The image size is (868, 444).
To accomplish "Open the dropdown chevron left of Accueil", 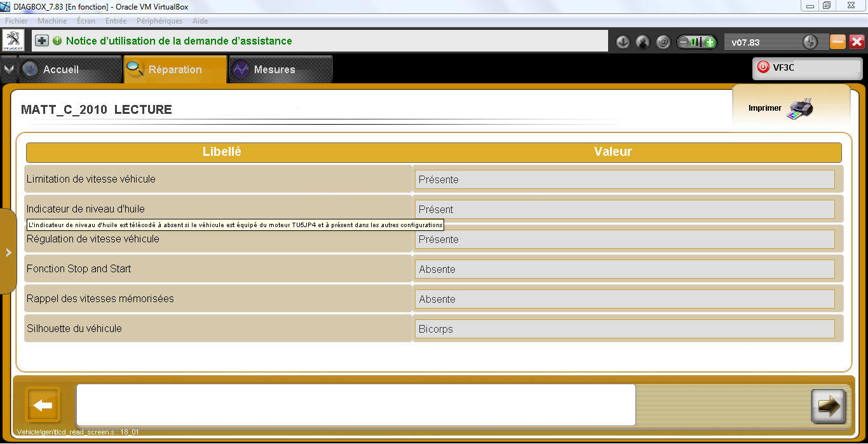I will 9,69.
